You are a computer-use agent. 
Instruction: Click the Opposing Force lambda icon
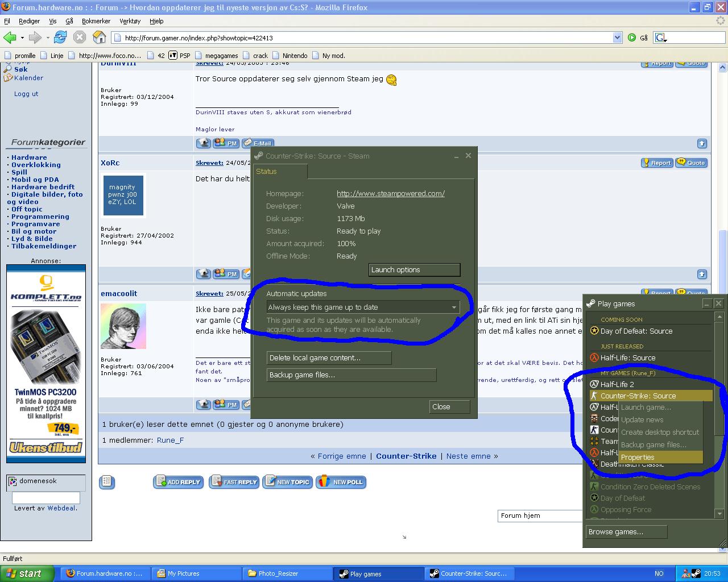tap(594, 509)
